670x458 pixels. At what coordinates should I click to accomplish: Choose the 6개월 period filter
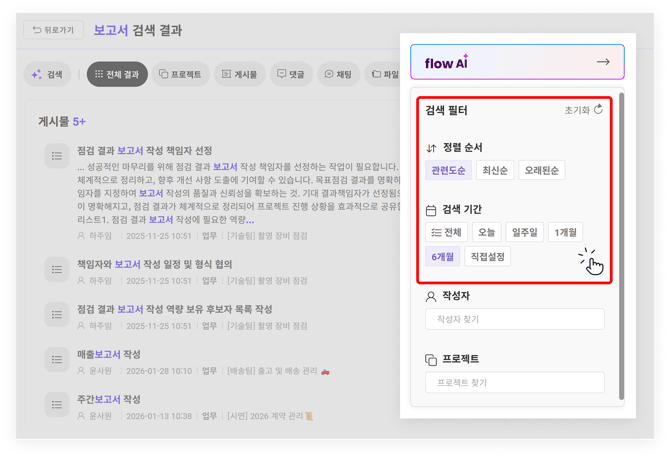click(x=442, y=257)
